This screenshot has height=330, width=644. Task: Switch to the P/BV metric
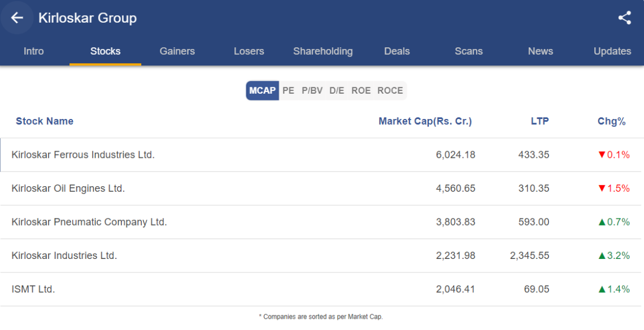[x=312, y=91]
